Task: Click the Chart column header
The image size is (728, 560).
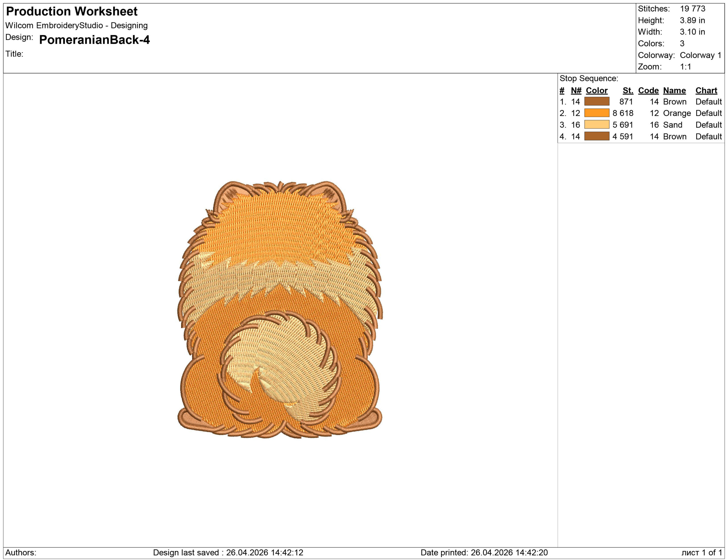Action: 706,91
